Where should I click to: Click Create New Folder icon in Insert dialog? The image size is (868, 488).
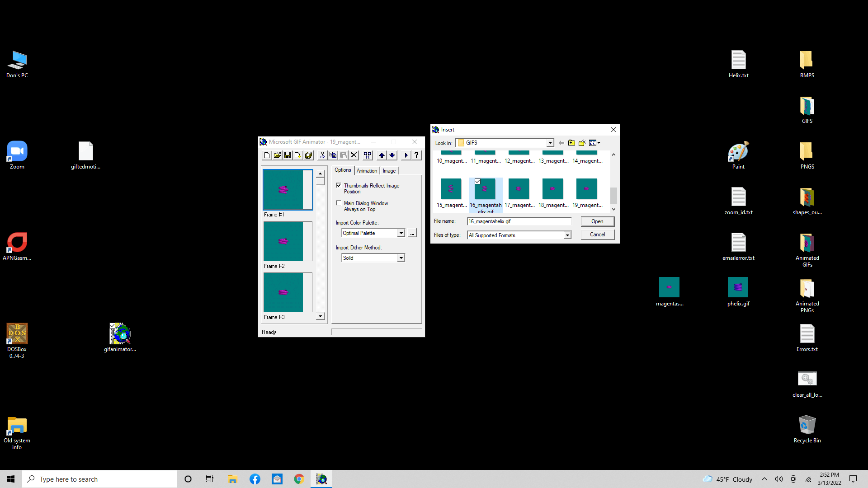tap(582, 143)
